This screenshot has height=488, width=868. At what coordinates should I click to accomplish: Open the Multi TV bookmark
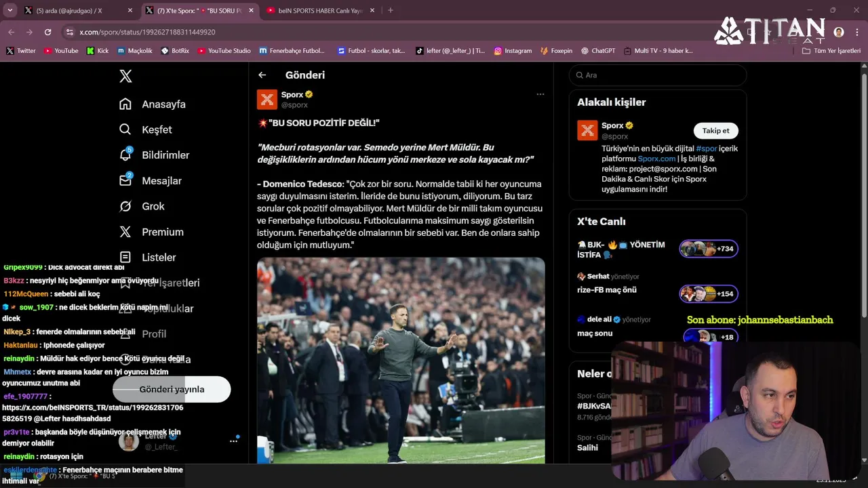pos(658,51)
